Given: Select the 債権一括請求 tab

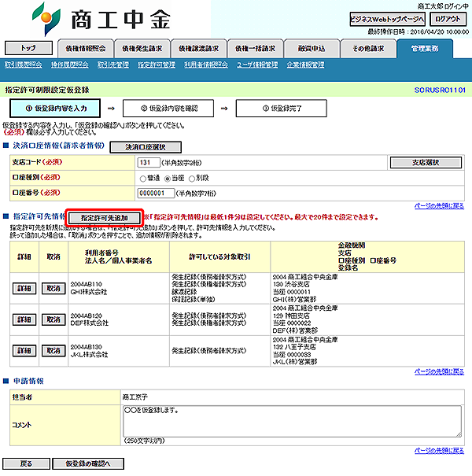Looking at the screenshot, I should 255,49.
